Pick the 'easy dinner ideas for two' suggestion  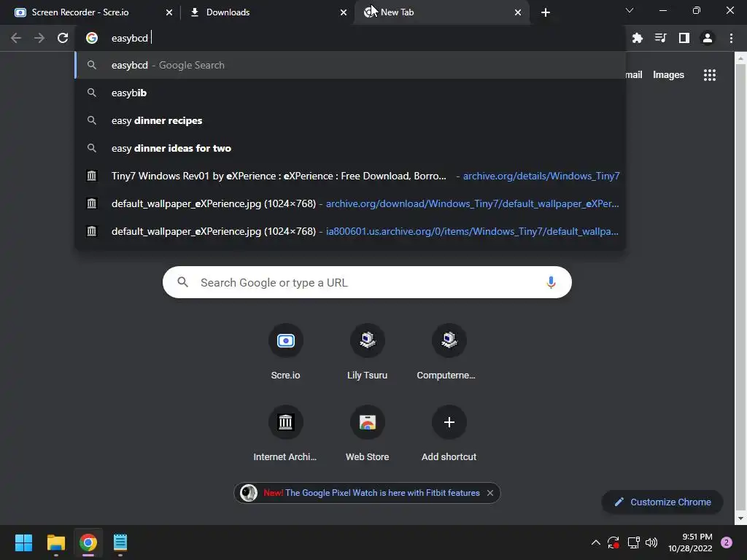click(350, 148)
